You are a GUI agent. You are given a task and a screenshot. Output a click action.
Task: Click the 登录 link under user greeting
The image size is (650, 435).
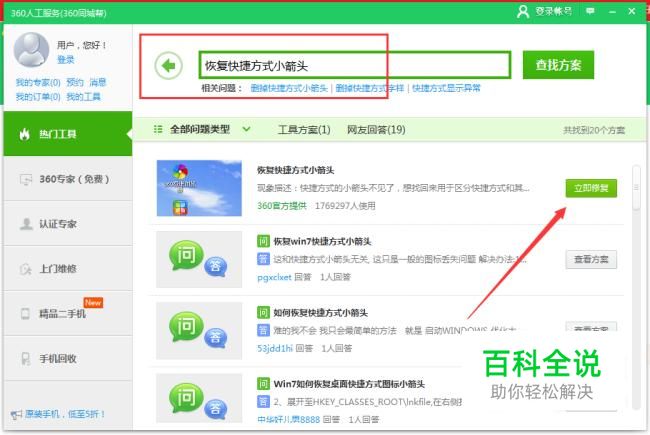(65, 60)
